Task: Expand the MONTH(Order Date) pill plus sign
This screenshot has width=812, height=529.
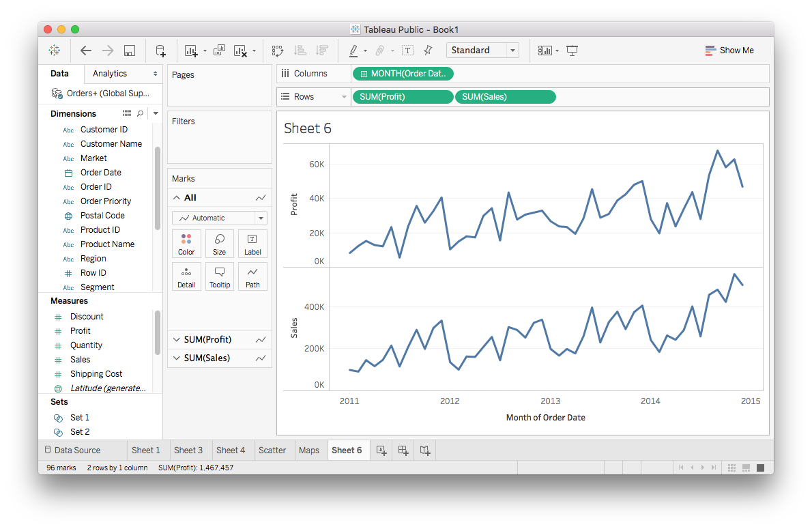Action: pyautogui.click(x=364, y=74)
